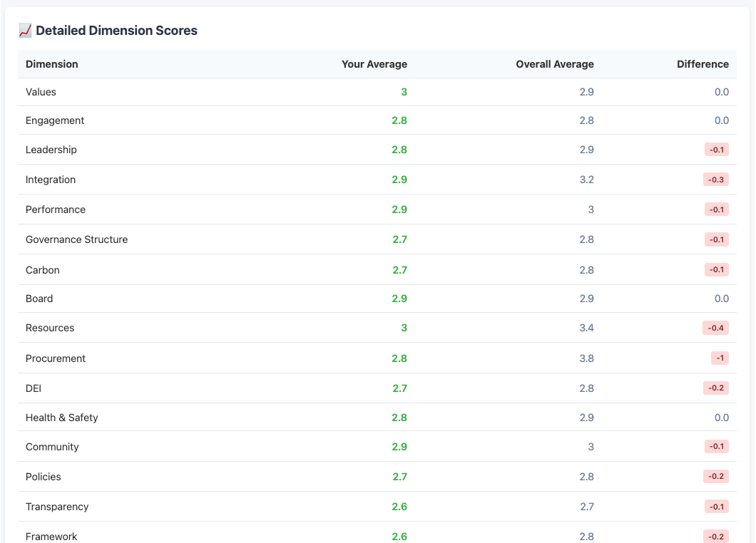The height and width of the screenshot is (543, 756).
Task: Click the -1 difference badge for Procurement
Action: tap(720, 358)
